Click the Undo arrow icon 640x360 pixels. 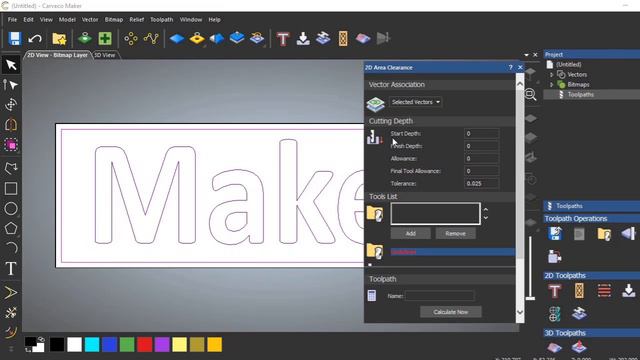click(x=35, y=39)
